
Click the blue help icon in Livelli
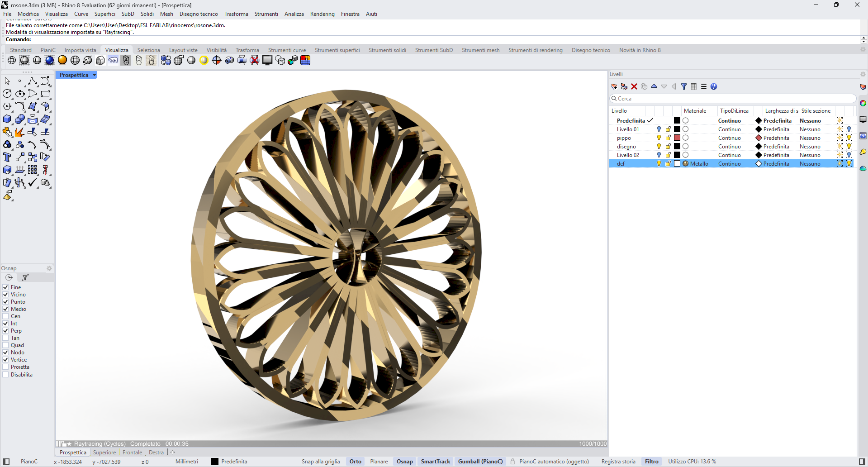[714, 86]
